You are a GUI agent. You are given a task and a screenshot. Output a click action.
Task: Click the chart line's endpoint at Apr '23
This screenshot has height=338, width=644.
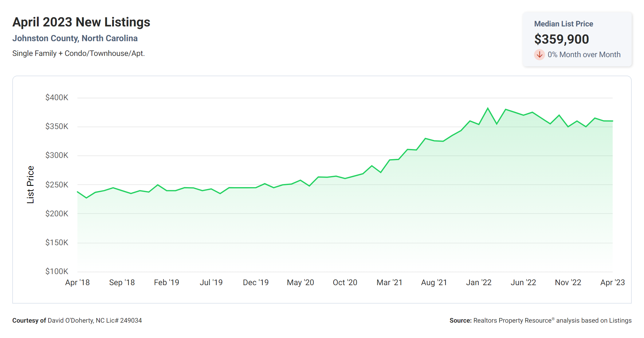coord(612,121)
